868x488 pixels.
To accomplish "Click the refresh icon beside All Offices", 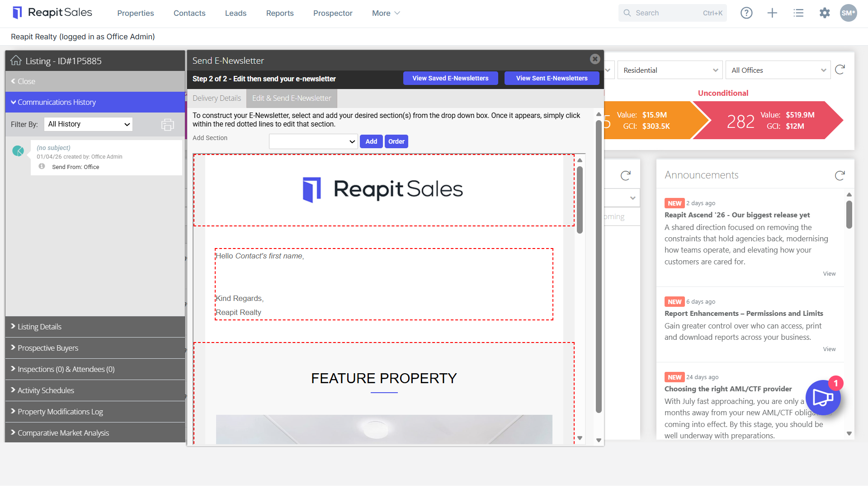I will [840, 70].
